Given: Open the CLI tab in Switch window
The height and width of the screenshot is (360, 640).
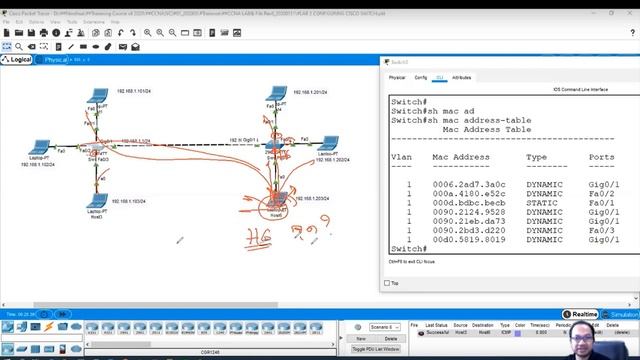Looking at the screenshot, I should pyautogui.click(x=440, y=78).
